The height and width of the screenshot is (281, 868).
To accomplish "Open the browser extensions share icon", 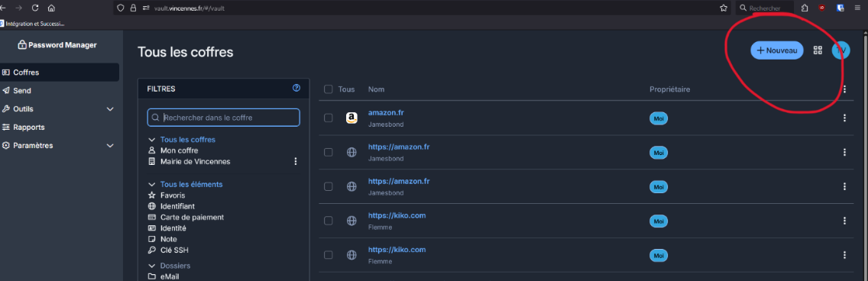I will pyautogui.click(x=805, y=8).
